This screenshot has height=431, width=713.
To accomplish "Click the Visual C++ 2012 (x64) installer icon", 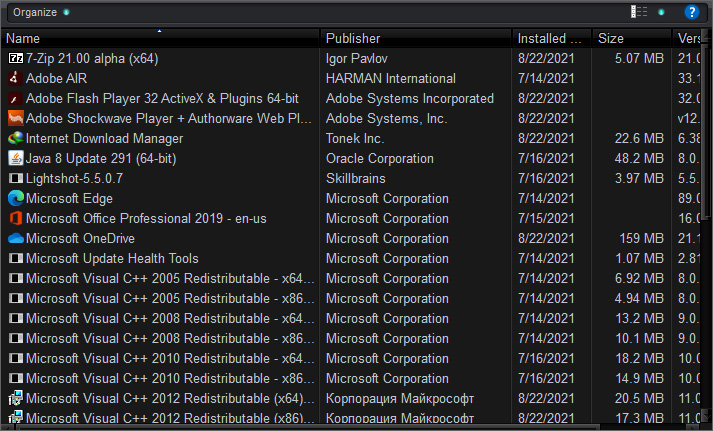I will 15,398.
